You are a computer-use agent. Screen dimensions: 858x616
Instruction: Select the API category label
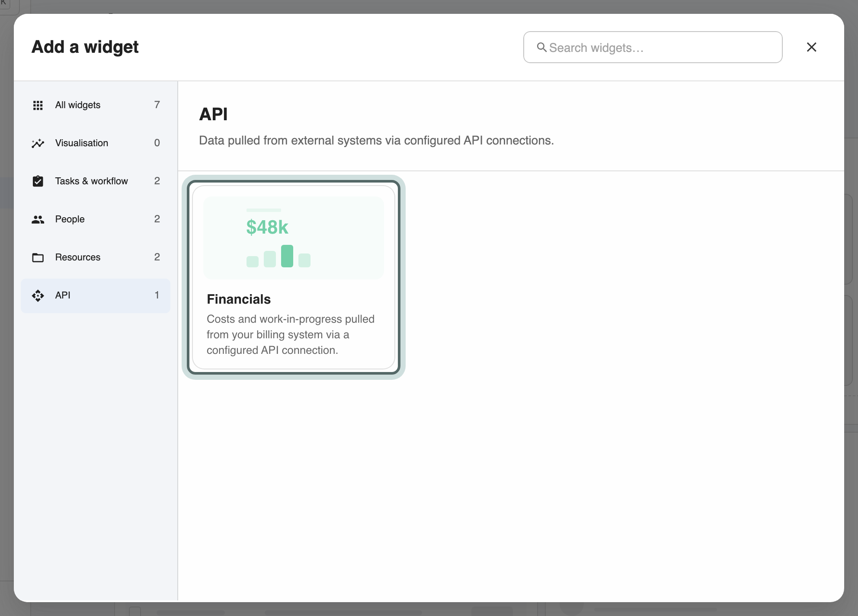tap(63, 295)
